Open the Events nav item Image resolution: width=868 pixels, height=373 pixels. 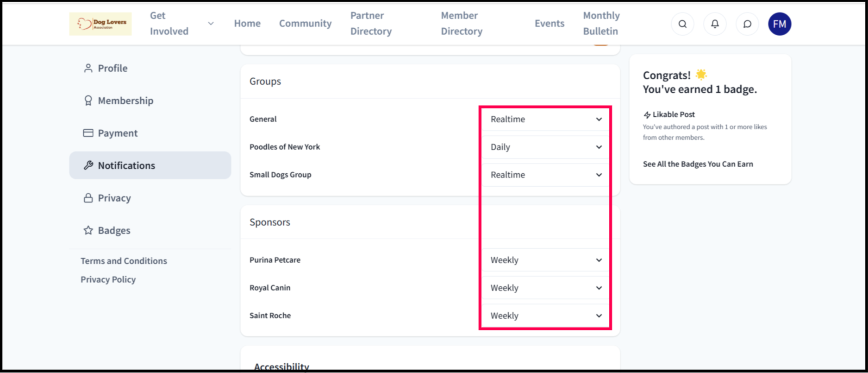point(550,23)
